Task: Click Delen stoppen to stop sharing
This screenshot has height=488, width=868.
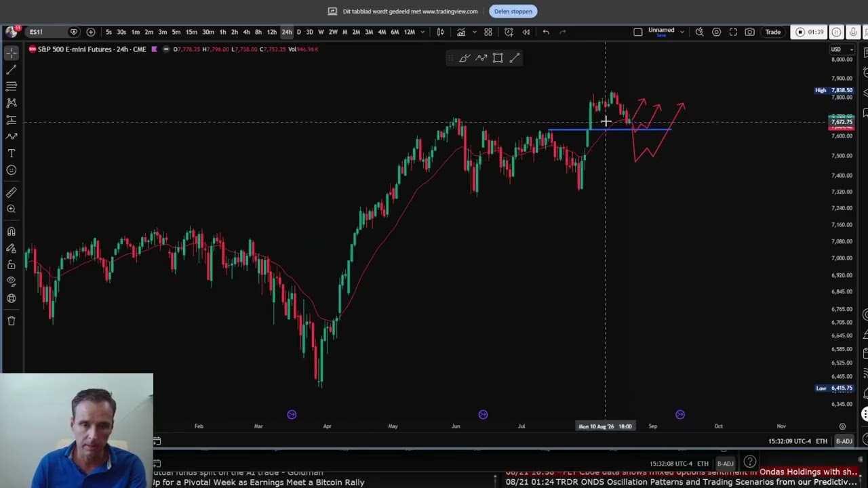Action: (x=513, y=11)
